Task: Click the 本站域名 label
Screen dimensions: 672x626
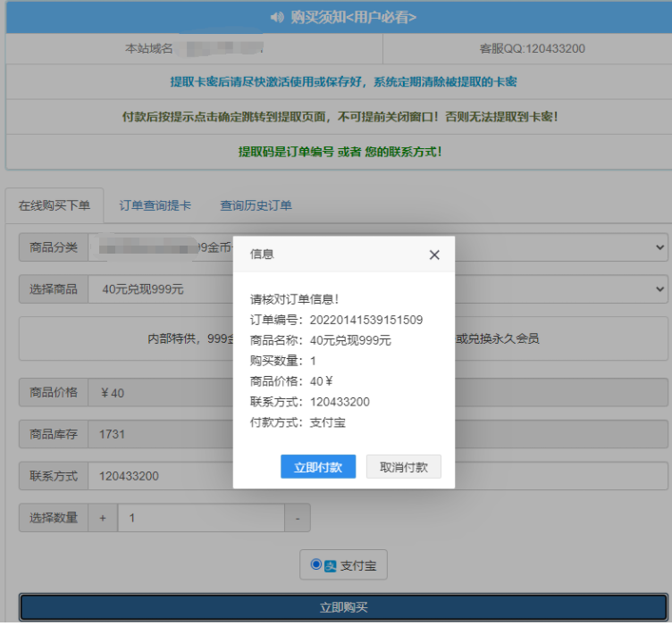Action: [x=148, y=48]
